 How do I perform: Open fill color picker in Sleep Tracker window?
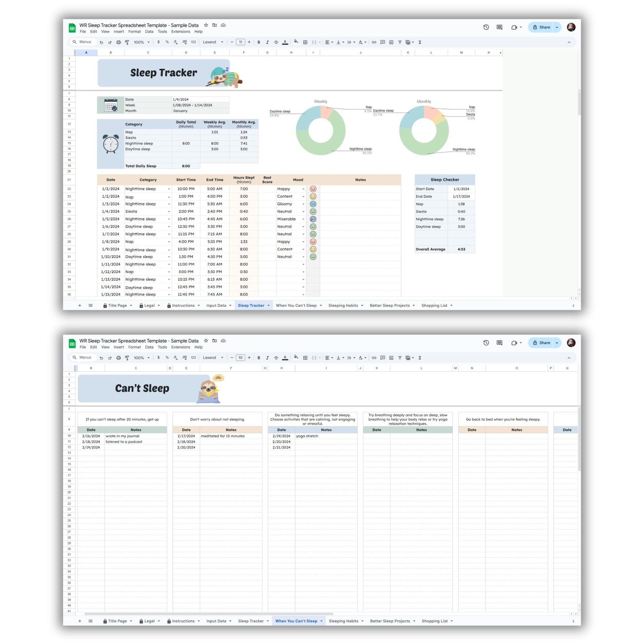click(x=296, y=42)
